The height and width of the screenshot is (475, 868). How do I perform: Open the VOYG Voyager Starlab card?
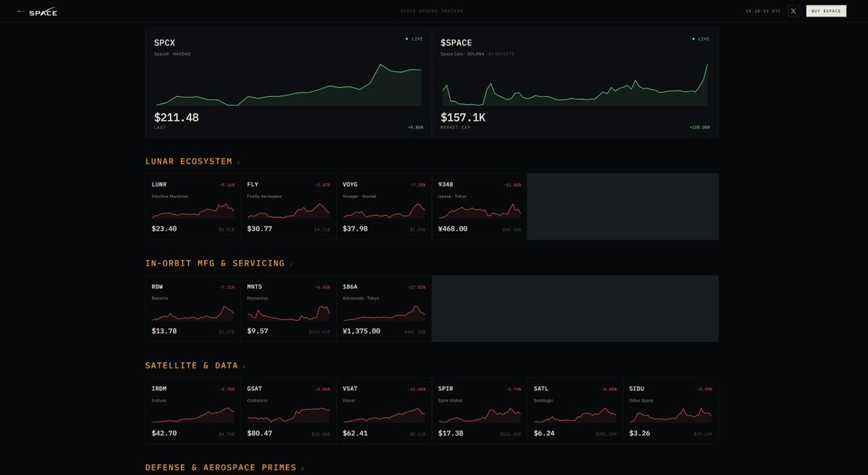point(384,206)
